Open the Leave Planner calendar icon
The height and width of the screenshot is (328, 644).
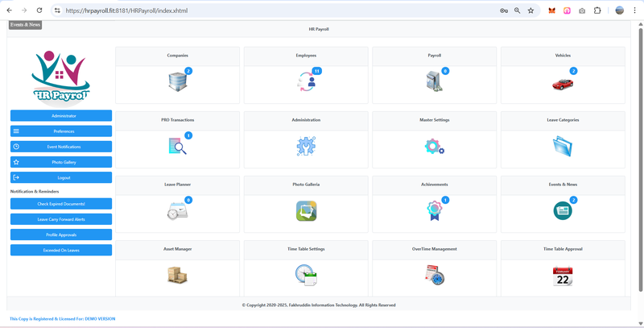[x=177, y=211]
